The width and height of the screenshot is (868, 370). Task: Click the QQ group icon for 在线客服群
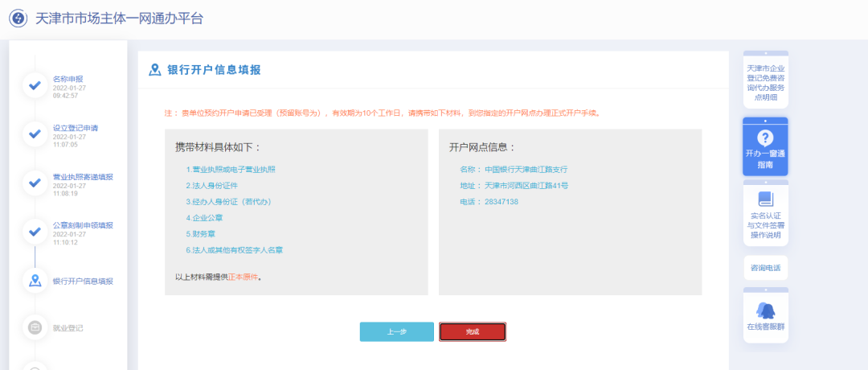pos(765,310)
